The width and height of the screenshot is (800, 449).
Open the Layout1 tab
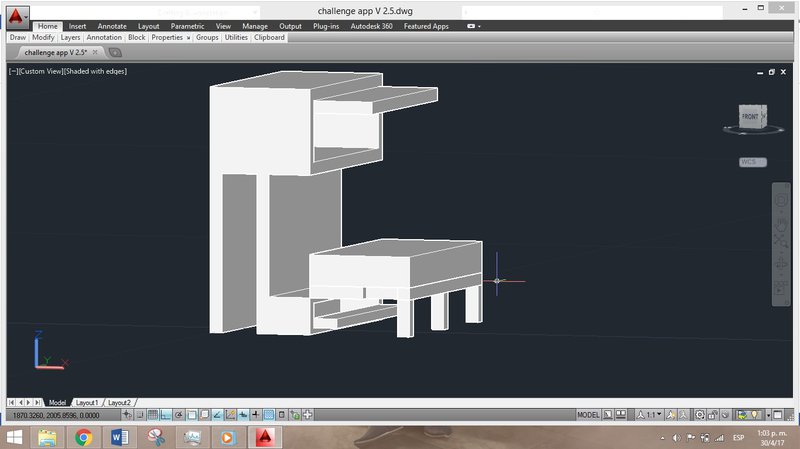click(x=87, y=402)
